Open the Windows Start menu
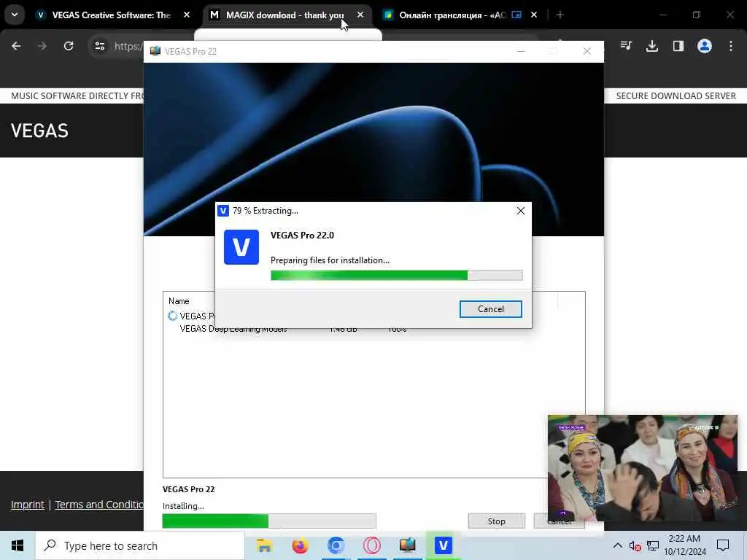Screen dimensions: 747x560 (x=18, y=545)
